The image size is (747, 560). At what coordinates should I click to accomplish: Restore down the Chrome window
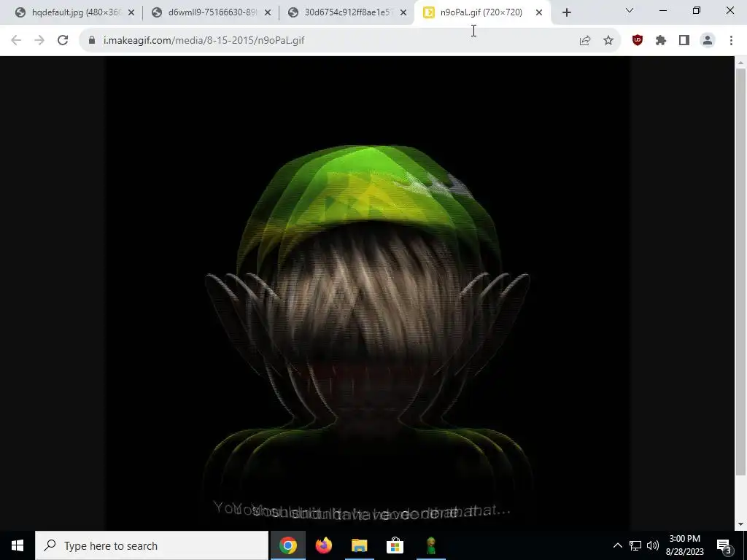point(697,10)
